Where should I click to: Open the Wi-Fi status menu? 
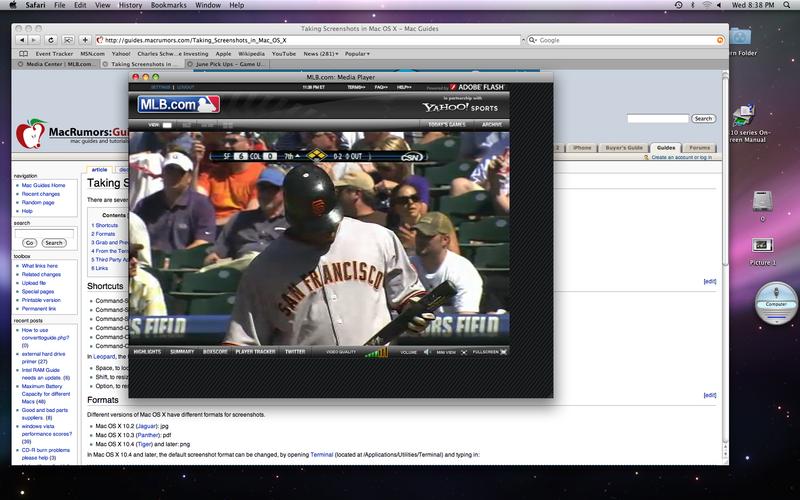coord(707,5)
